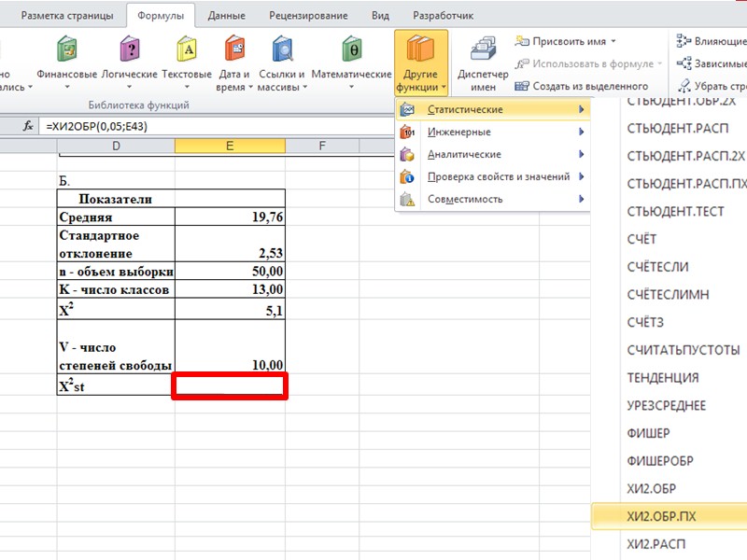Choose function ФИШЕРОБР from list
The image size is (747, 560).
660,461
